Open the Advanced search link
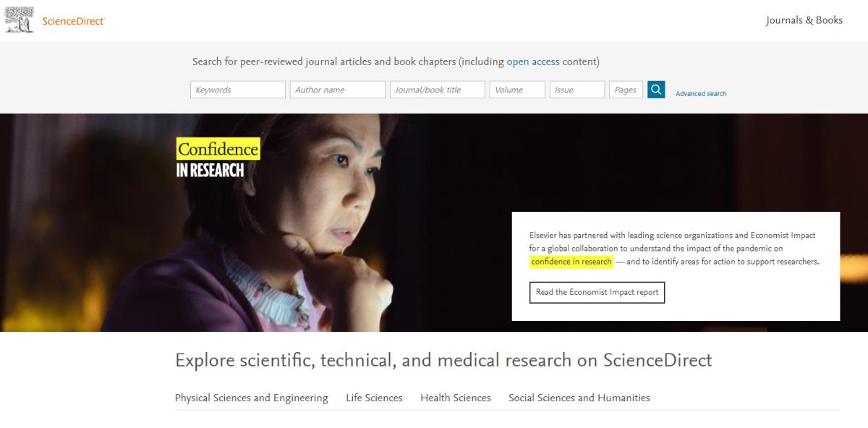This screenshot has width=868, height=428. coord(701,94)
